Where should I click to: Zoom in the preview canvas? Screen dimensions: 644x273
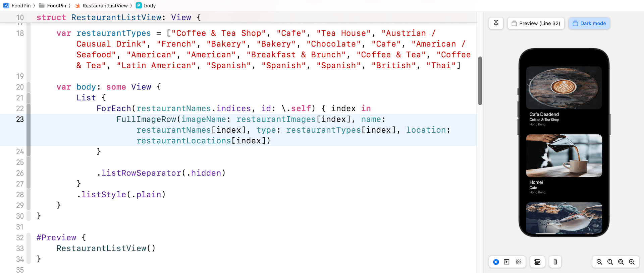point(632,262)
